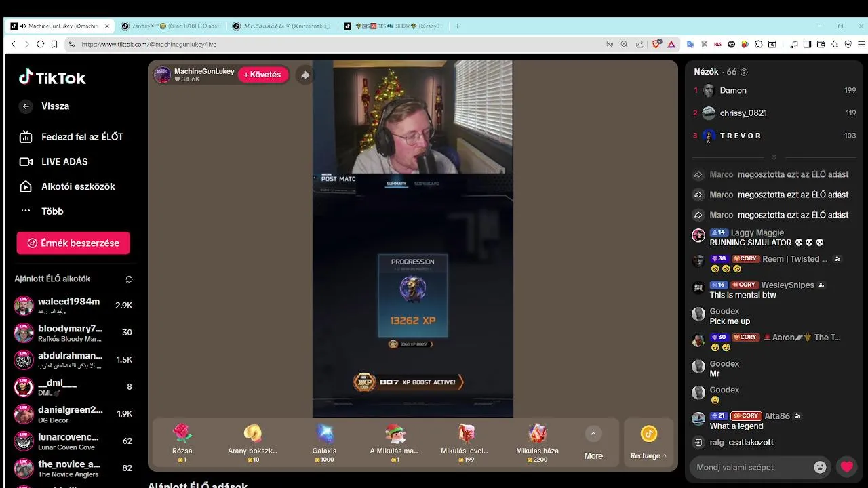The height and width of the screenshot is (488, 868).
Task: Switch to the csby01 TikTok tab
Action: coord(393,26)
